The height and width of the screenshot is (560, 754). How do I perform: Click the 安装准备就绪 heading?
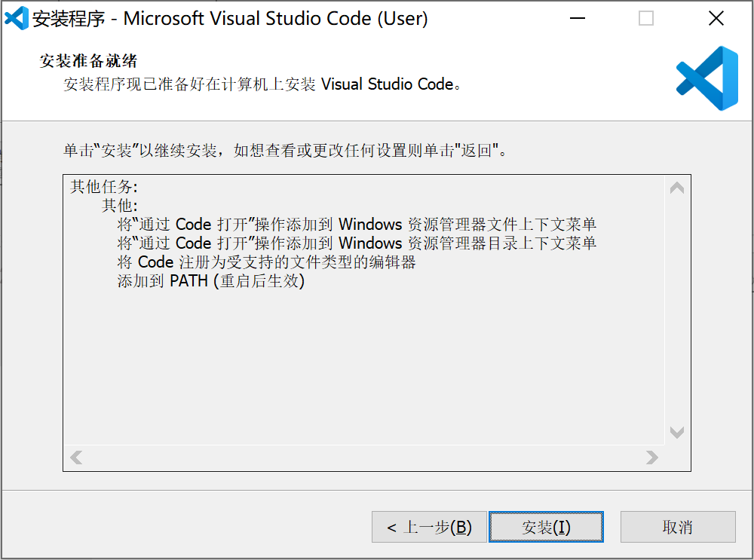pyautogui.click(x=88, y=61)
